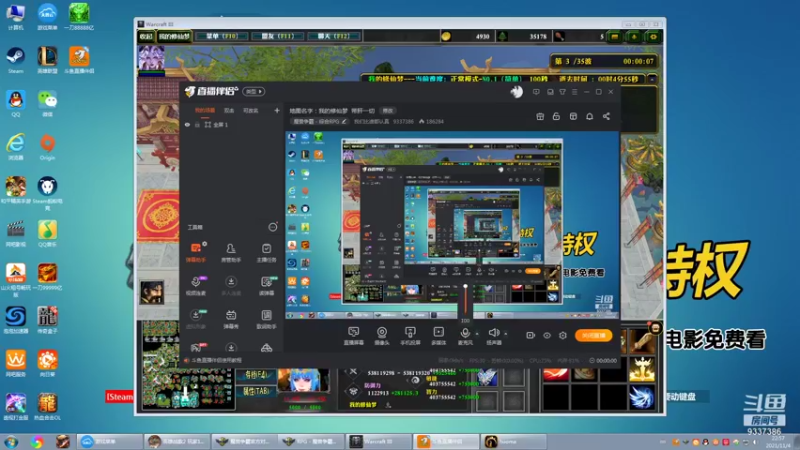Image resolution: width=800 pixels, height=450 pixels.
Task: Open Windows Start button
Action: [11, 441]
